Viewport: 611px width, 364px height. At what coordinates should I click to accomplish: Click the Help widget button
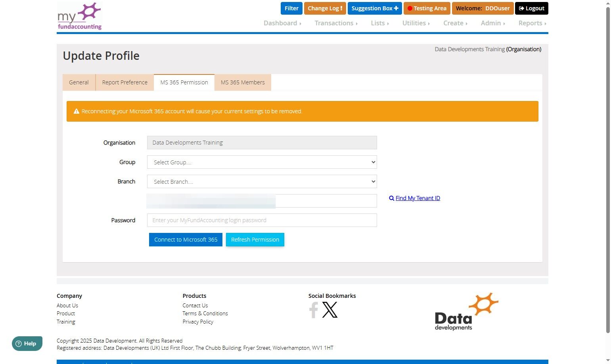[x=27, y=343]
